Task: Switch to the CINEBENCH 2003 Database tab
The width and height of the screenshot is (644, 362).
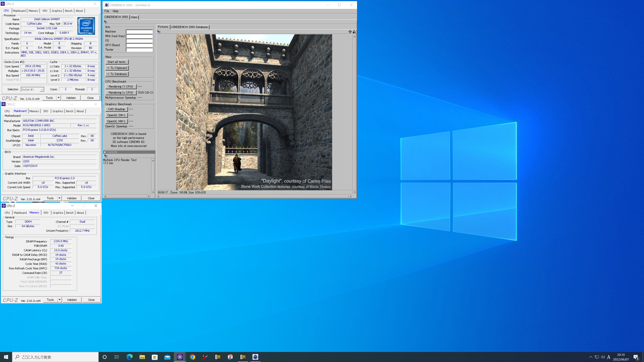Action: [189, 27]
